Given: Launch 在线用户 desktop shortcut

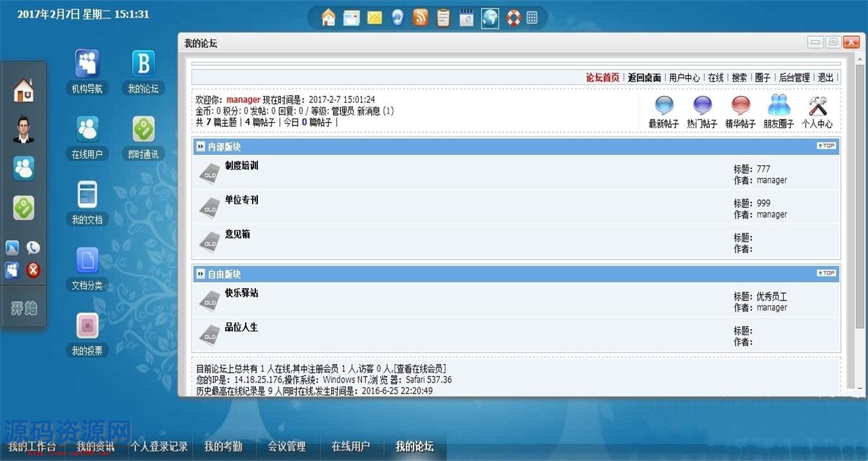Looking at the screenshot, I should coord(87,130).
